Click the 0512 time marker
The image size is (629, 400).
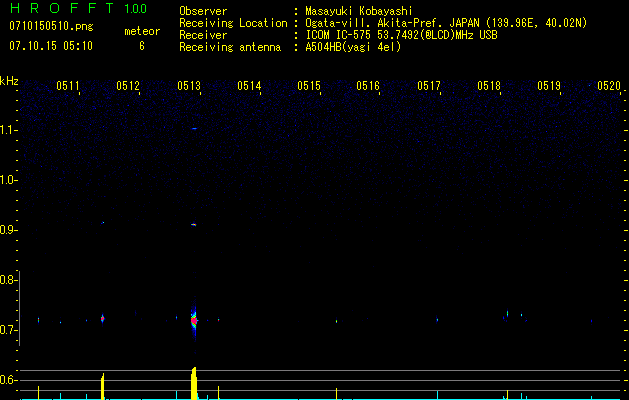click(x=128, y=86)
